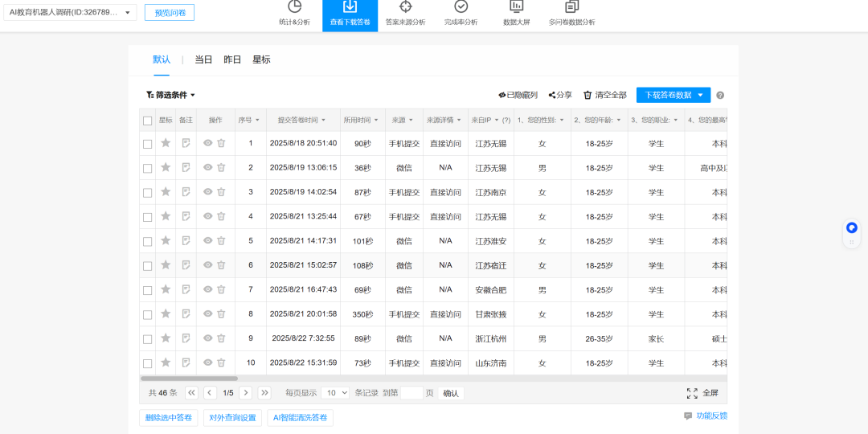Open the 下载答卷数据 dropdown arrow
The image size is (868, 434).
pyautogui.click(x=700, y=95)
